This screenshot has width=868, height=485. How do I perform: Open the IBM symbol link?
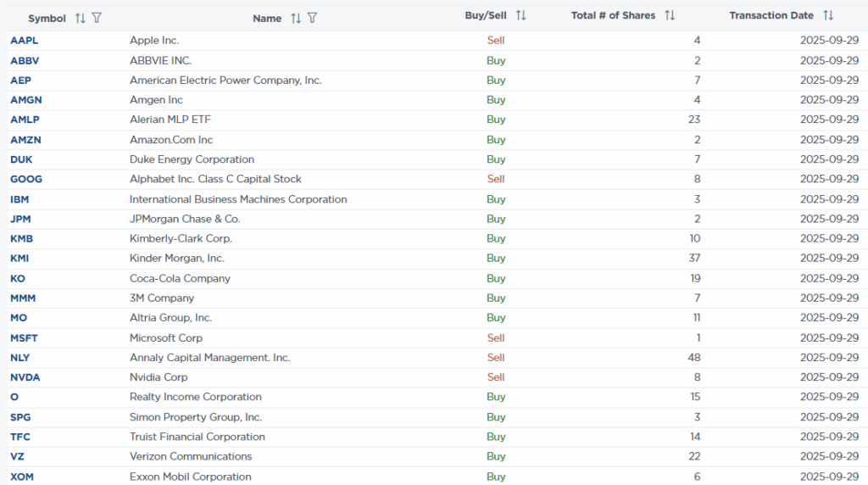click(19, 199)
